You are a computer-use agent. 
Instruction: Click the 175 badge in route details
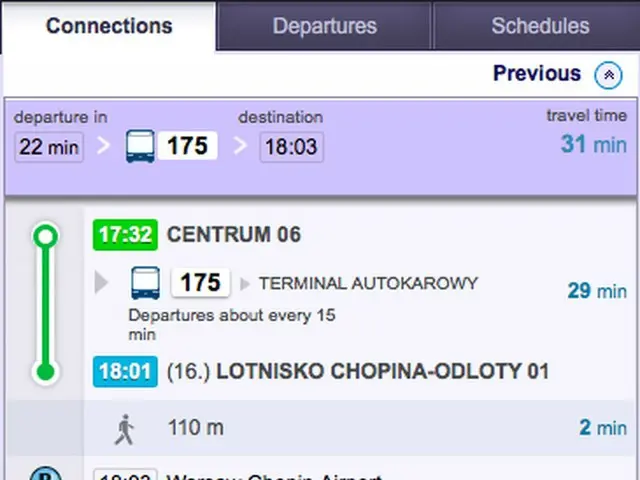200,282
